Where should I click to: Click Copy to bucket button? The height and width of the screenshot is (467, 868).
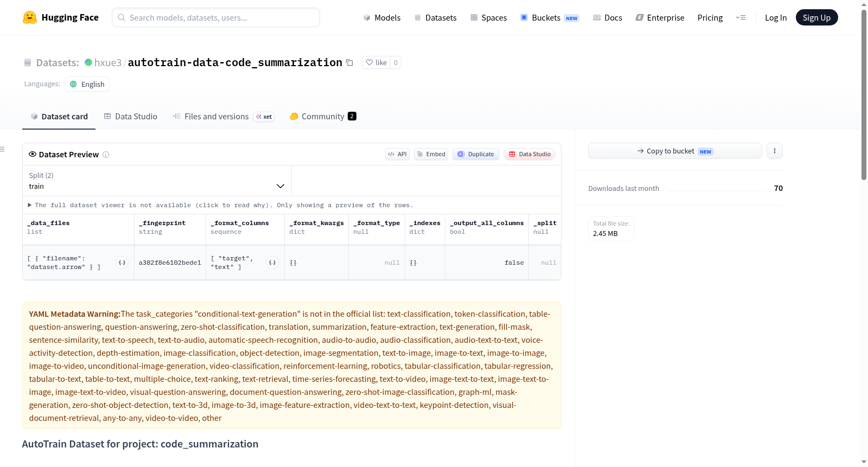(x=675, y=151)
